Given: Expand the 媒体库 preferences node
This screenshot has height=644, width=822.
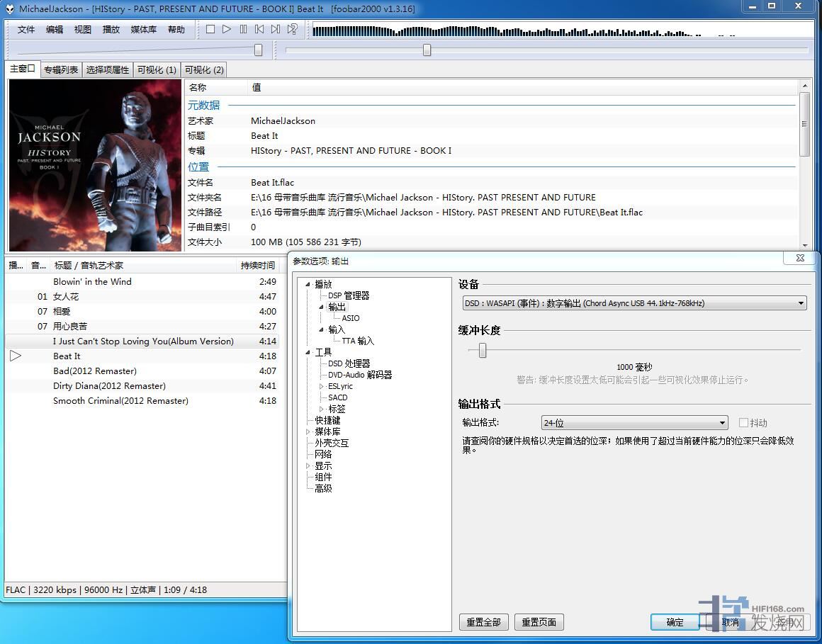Looking at the screenshot, I should pos(308,431).
